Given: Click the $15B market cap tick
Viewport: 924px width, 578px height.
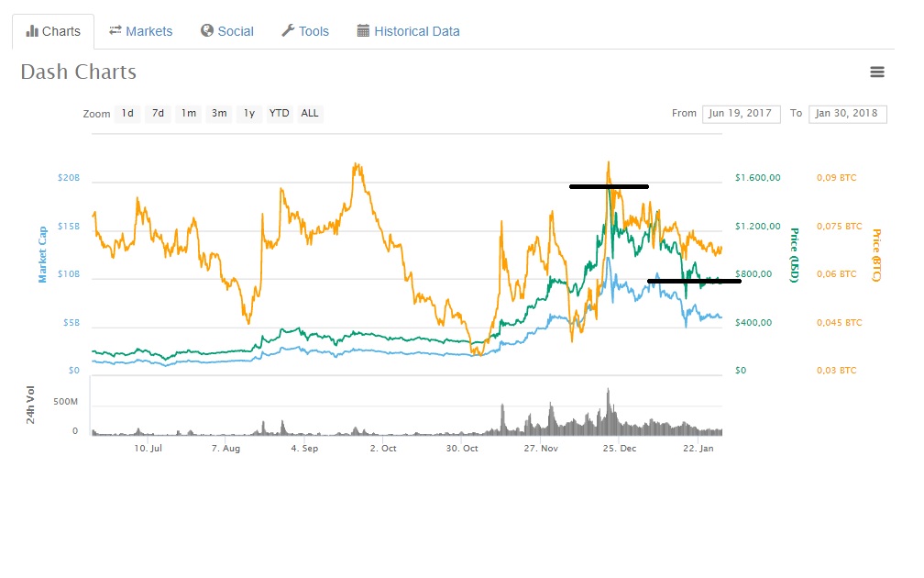Looking at the screenshot, I should click(x=69, y=227).
